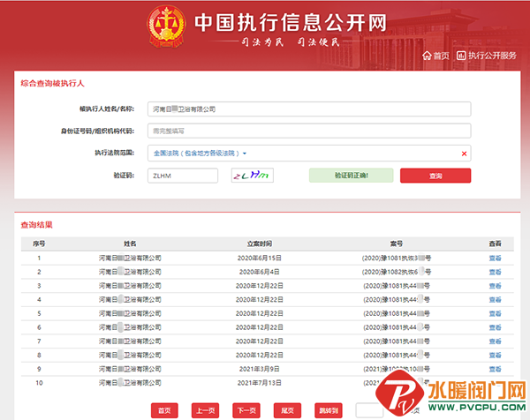Go to previous page 上一页
The height and width of the screenshot is (420, 530).
(x=206, y=410)
